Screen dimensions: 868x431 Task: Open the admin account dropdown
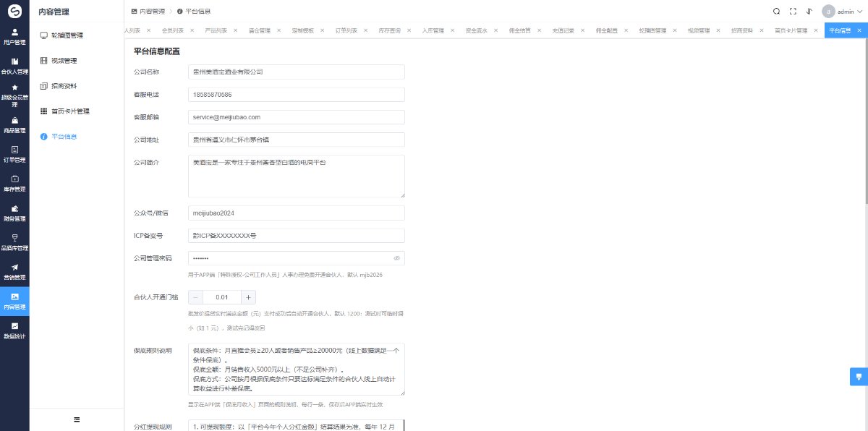click(x=850, y=12)
